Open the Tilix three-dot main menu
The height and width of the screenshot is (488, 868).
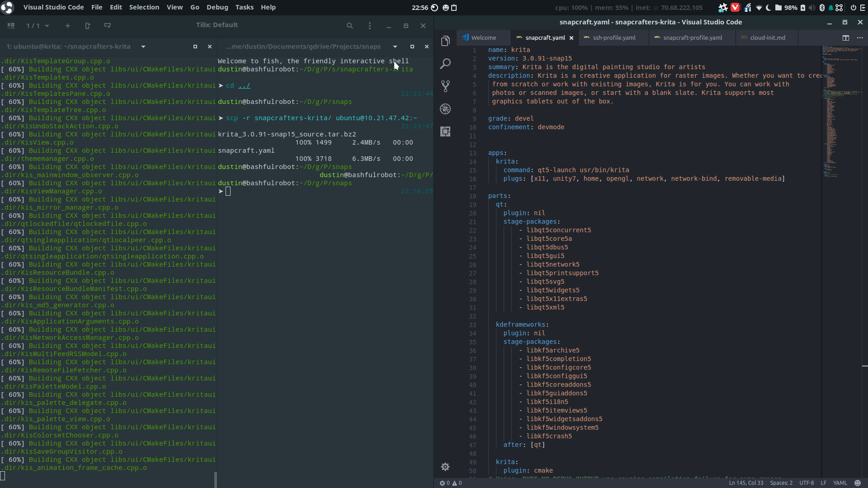pos(370,26)
